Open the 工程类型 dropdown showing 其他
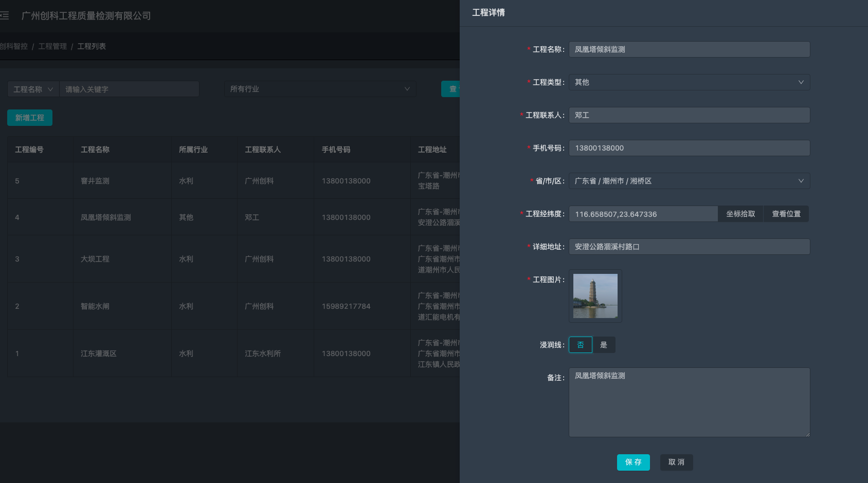The width and height of the screenshot is (868, 483). [689, 82]
